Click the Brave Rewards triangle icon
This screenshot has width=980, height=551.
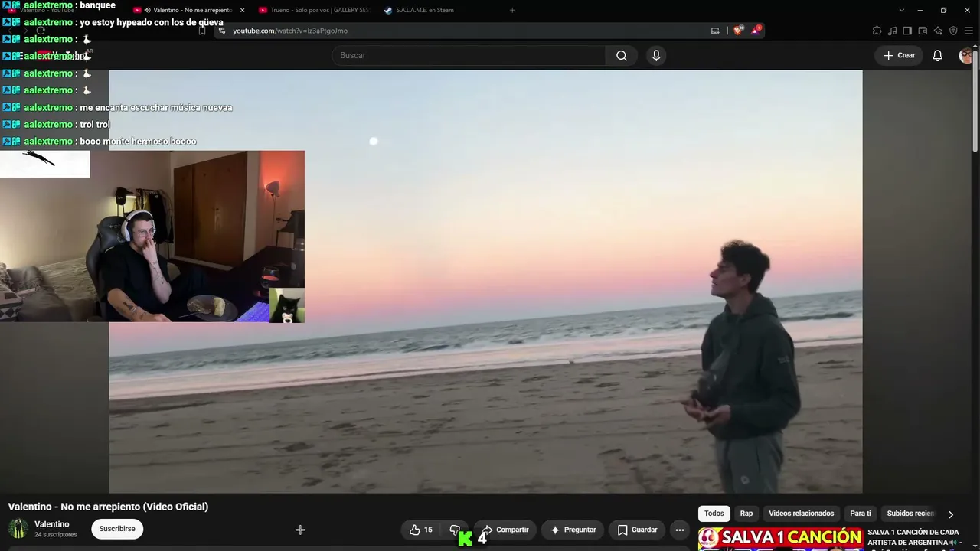(x=756, y=31)
